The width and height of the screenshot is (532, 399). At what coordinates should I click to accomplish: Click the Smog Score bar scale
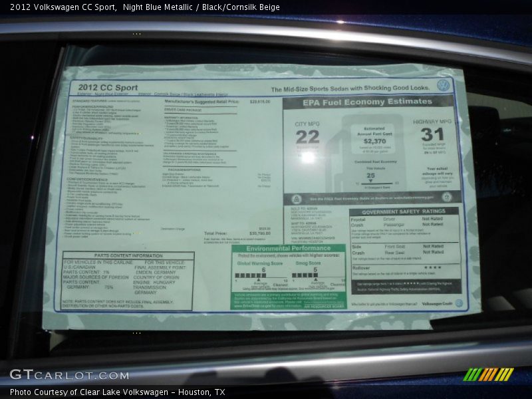307,275
